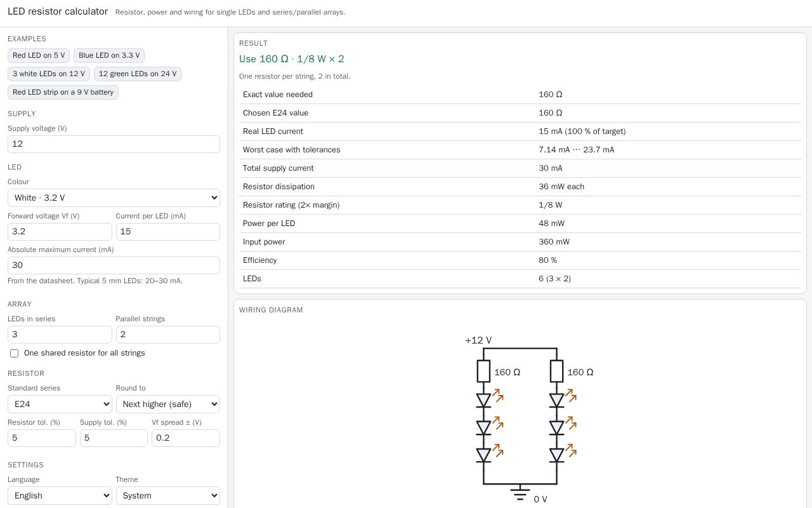The height and width of the screenshot is (508, 812).
Task: Load the 'Red LED on 5 V' example
Action: 39,55
